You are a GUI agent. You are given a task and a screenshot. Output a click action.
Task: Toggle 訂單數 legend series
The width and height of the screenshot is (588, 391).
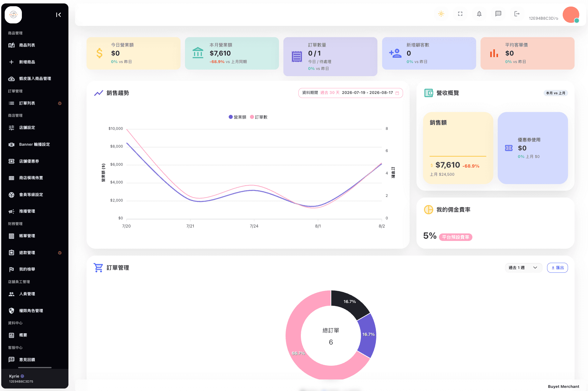(259, 117)
